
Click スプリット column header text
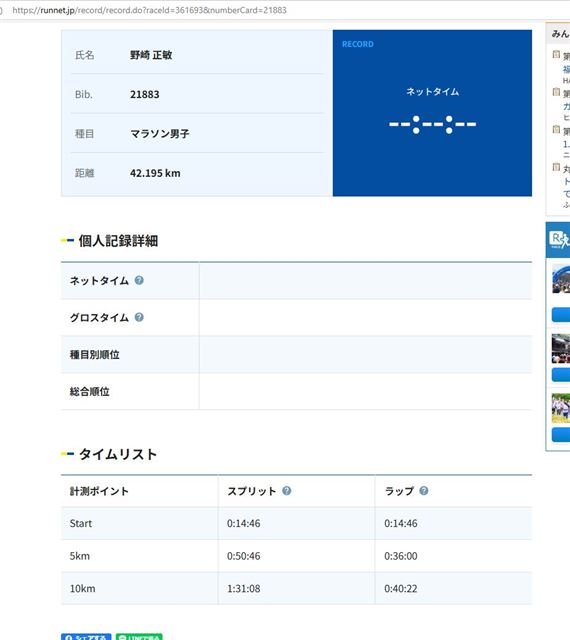click(x=252, y=491)
